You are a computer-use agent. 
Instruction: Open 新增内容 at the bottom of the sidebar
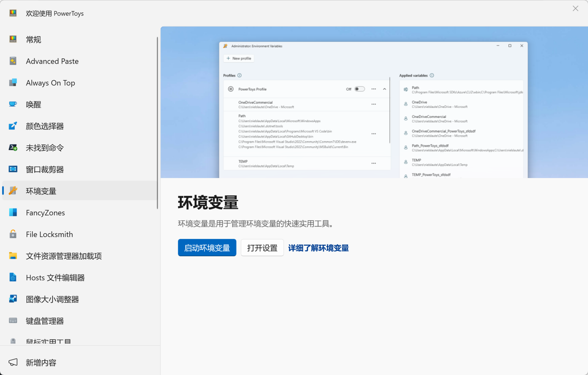[x=41, y=362]
